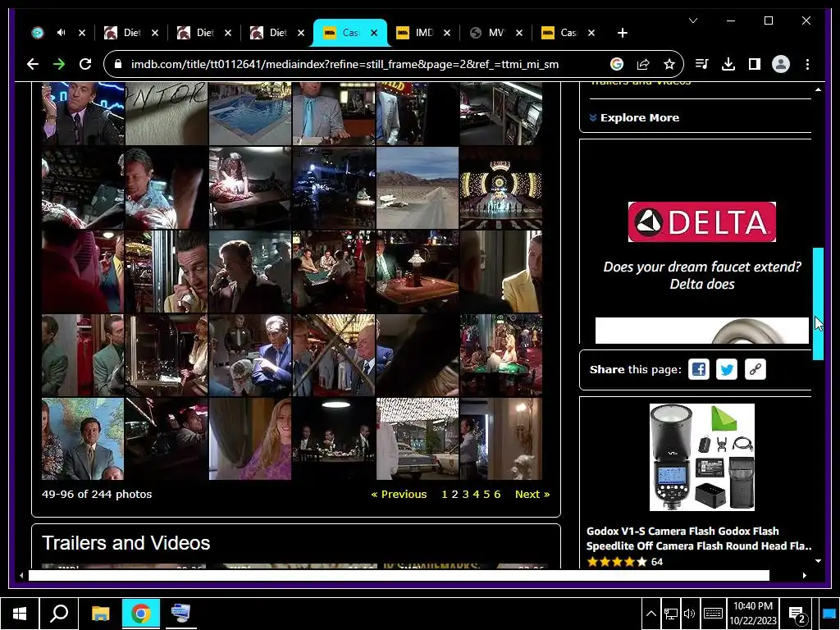The image size is (840, 630).
Task: Click the vertical page scrollbar thumb
Action: click(x=818, y=304)
